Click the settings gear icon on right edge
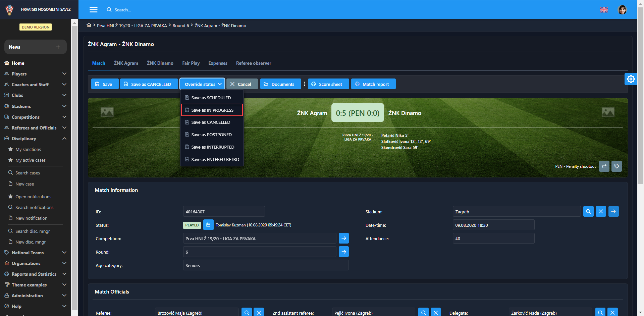644x316 pixels. tap(631, 79)
